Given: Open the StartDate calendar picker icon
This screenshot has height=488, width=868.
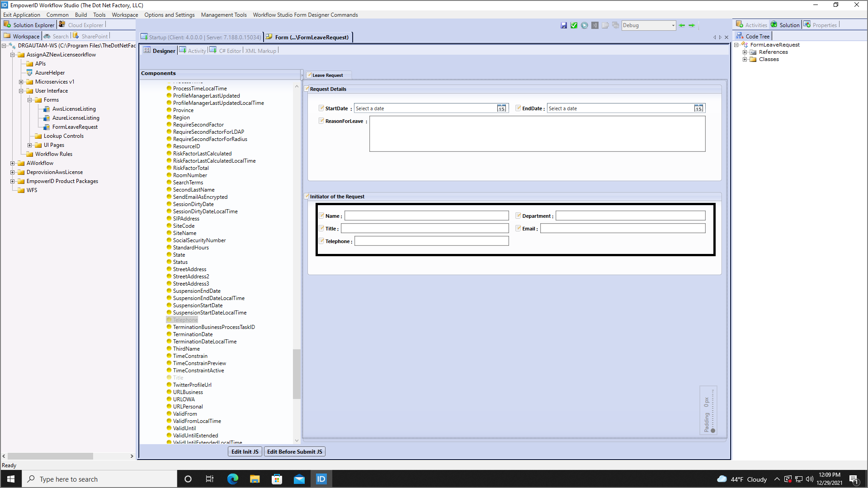Looking at the screenshot, I should coord(501,108).
